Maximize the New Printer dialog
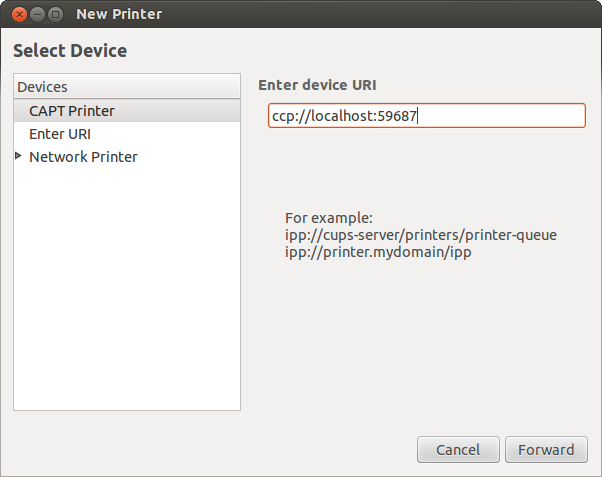The height and width of the screenshot is (477, 602). click(56, 15)
